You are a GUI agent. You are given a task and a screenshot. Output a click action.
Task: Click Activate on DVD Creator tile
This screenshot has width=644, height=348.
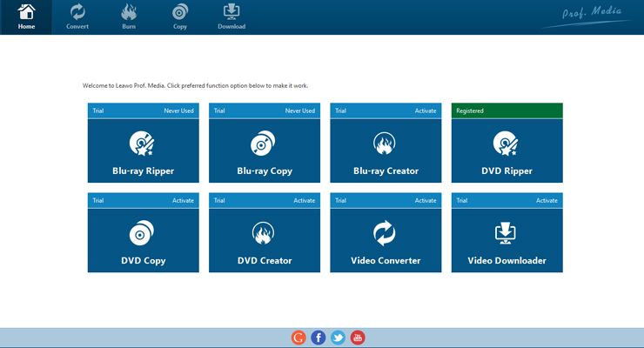(x=305, y=201)
